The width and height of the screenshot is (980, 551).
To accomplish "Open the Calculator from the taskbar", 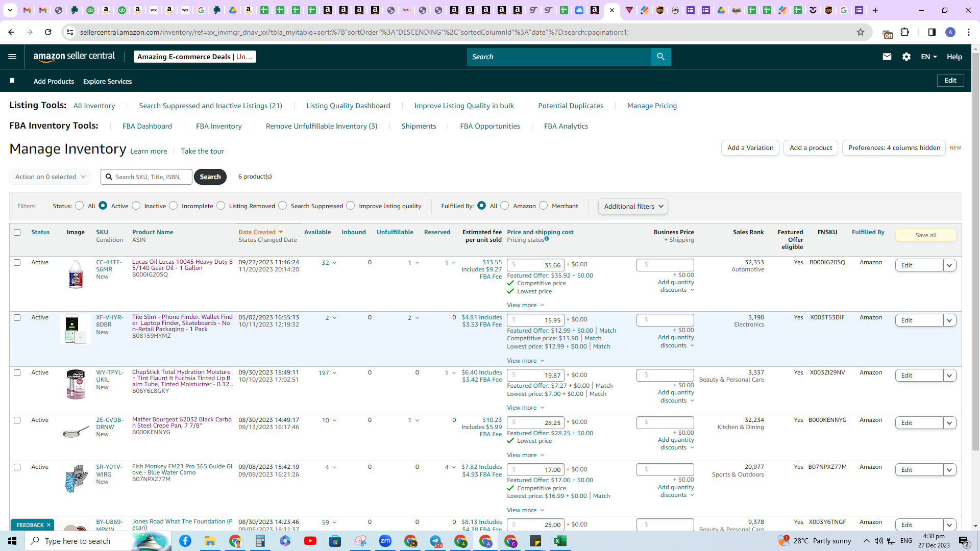I will [260, 541].
